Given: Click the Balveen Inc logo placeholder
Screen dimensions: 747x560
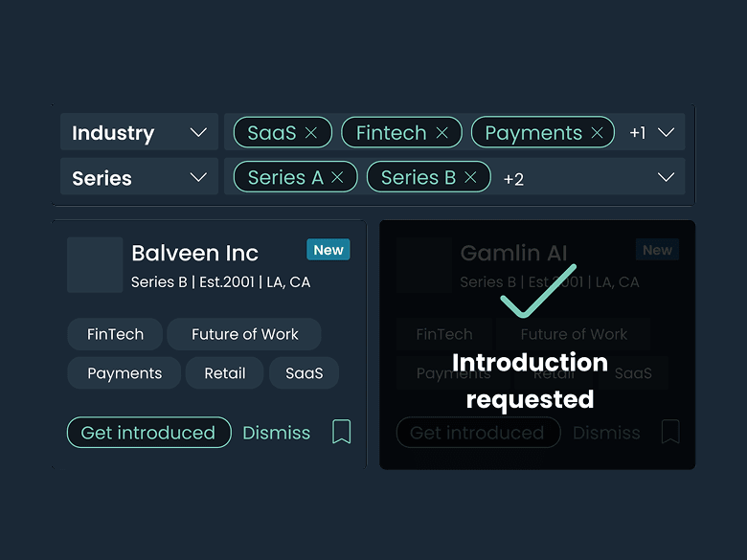Looking at the screenshot, I should point(95,265).
